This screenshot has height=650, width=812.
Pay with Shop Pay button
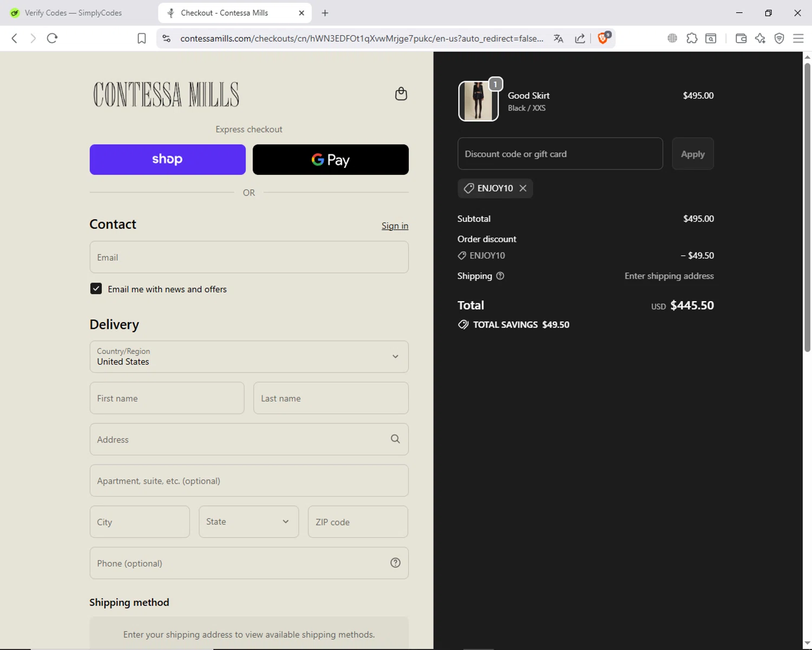(167, 159)
